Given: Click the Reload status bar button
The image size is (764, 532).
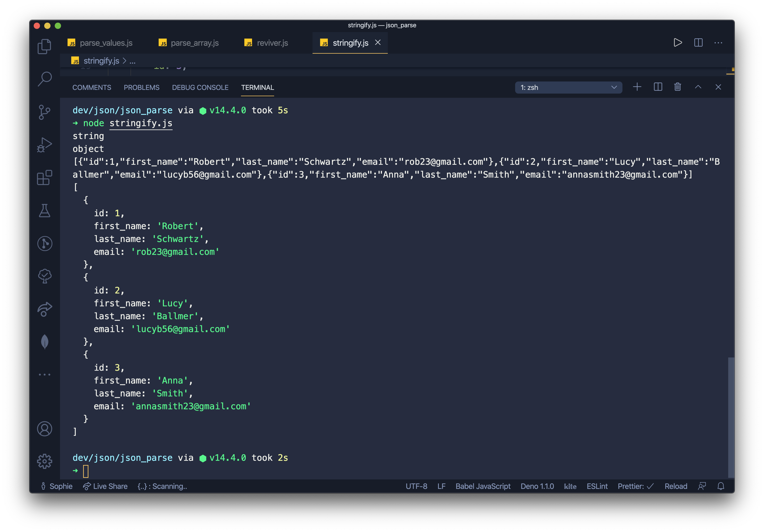Looking at the screenshot, I should coord(676,486).
